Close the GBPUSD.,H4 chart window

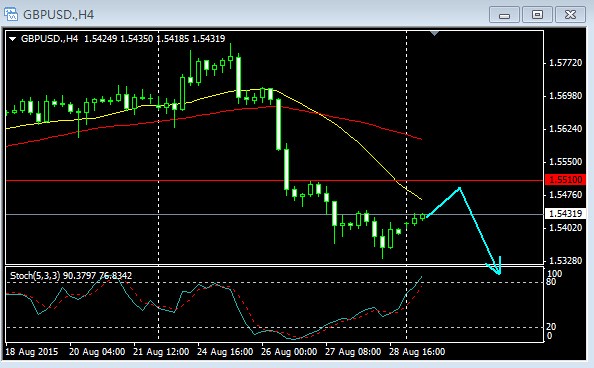[x=570, y=15]
